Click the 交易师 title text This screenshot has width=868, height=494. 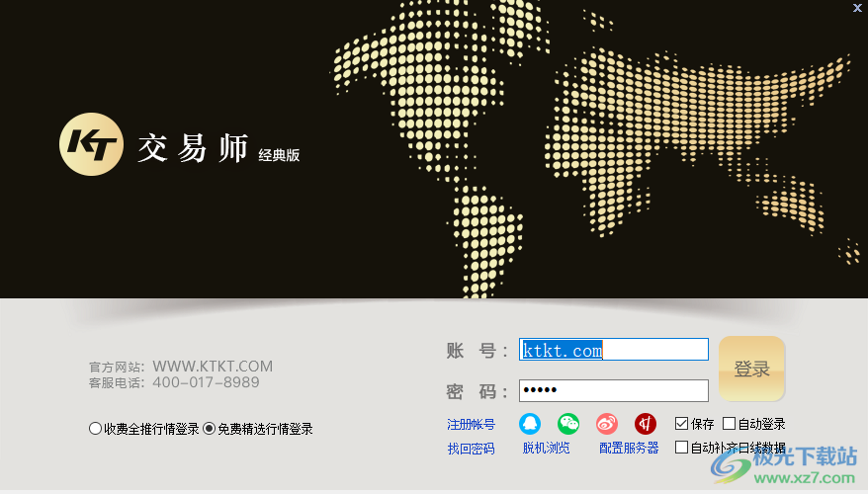pyautogui.click(x=193, y=148)
